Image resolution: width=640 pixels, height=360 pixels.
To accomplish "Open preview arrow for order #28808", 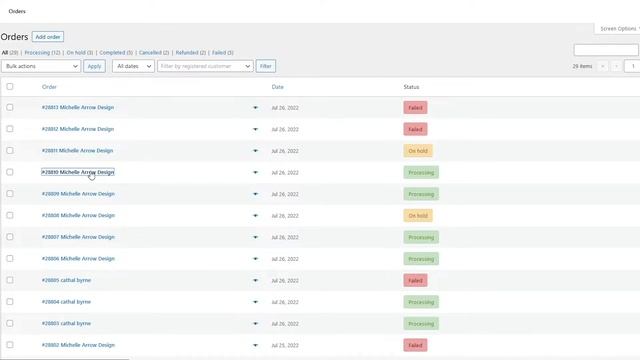I will [255, 216].
